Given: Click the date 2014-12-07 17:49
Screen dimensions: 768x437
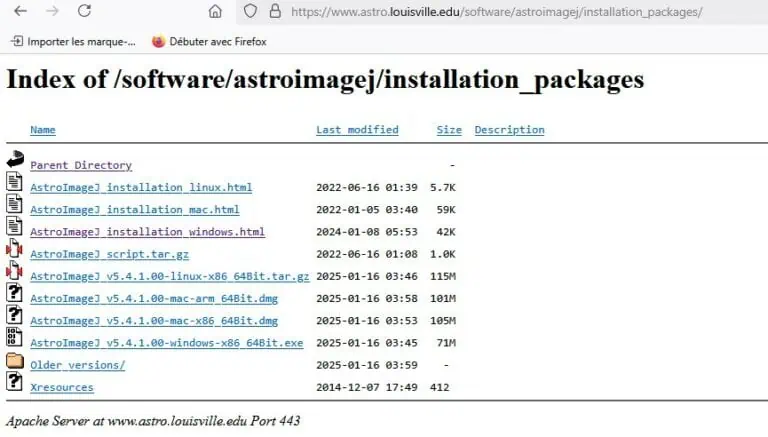Looking at the screenshot, I should (x=367, y=388).
